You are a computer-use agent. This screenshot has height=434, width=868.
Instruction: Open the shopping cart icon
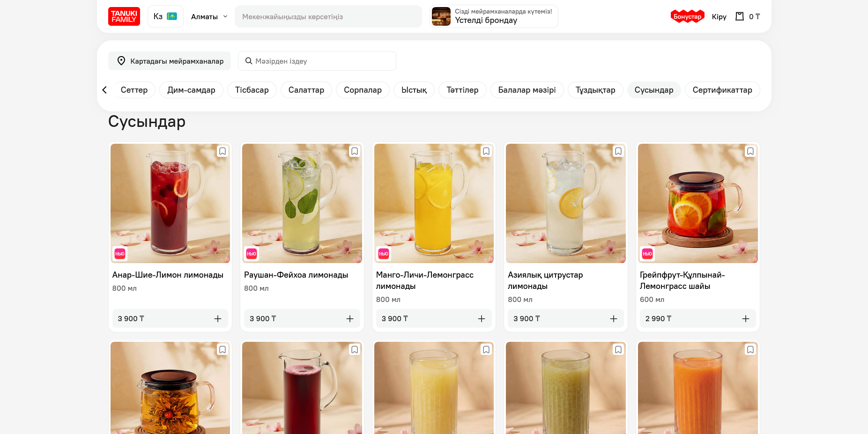[x=740, y=16]
